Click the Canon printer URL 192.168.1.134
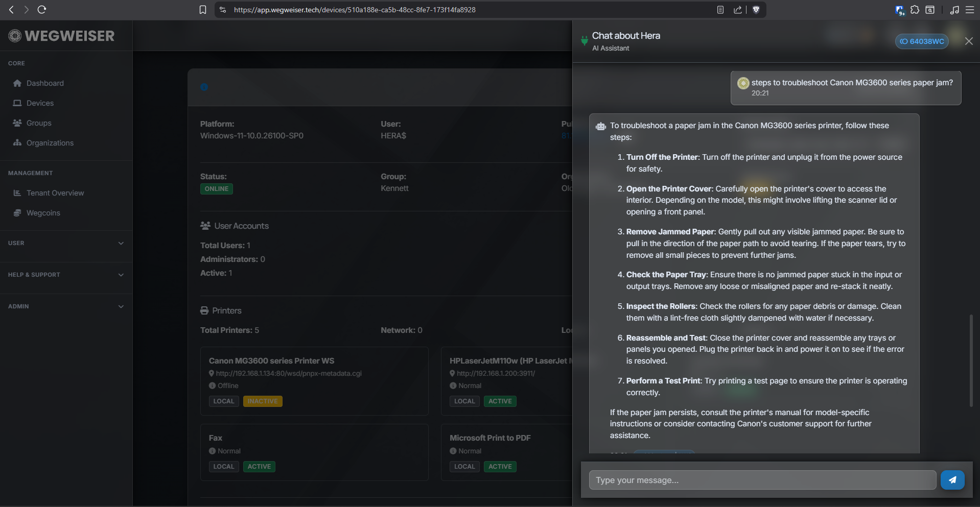The width and height of the screenshot is (980, 507). pyautogui.click(x=289, y=373)
